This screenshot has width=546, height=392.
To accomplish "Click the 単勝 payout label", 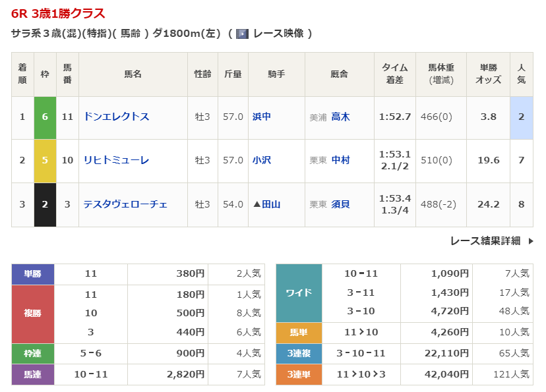I will pos(33,274).
